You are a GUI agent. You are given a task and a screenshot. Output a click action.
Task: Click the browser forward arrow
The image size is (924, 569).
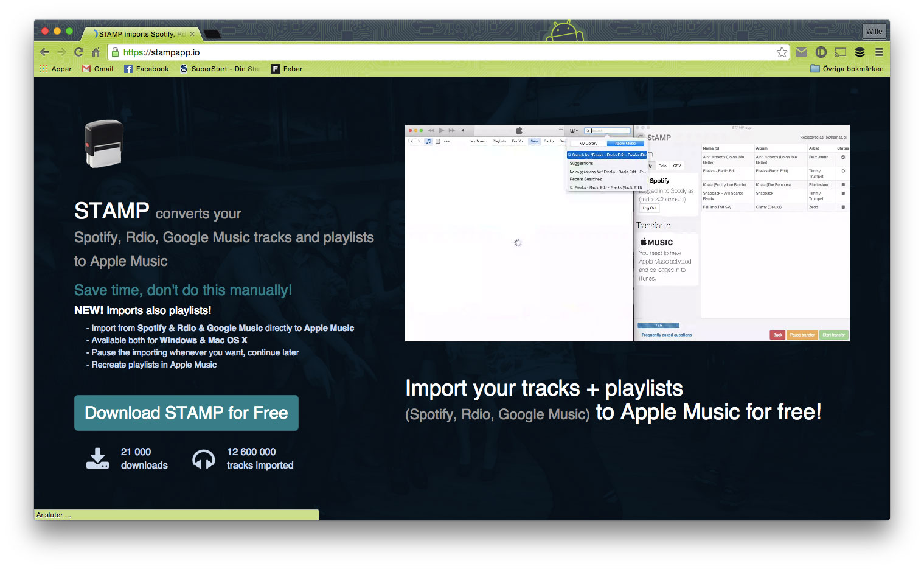(x=61, y=52)
